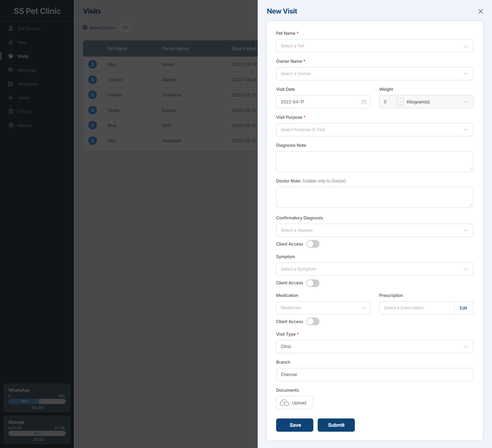The width and height of the screenshot is (492, 448).
Task: Open the Visit Date calendar icon
Action: click(x=364, y=102)
